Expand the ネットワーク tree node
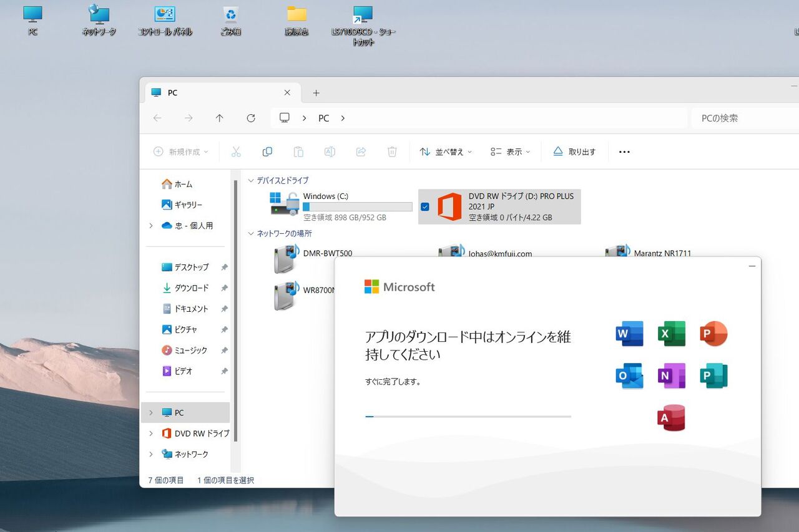The height and width of the screenshot is (532, 799). pyautogui.click(x=151, y=454)
